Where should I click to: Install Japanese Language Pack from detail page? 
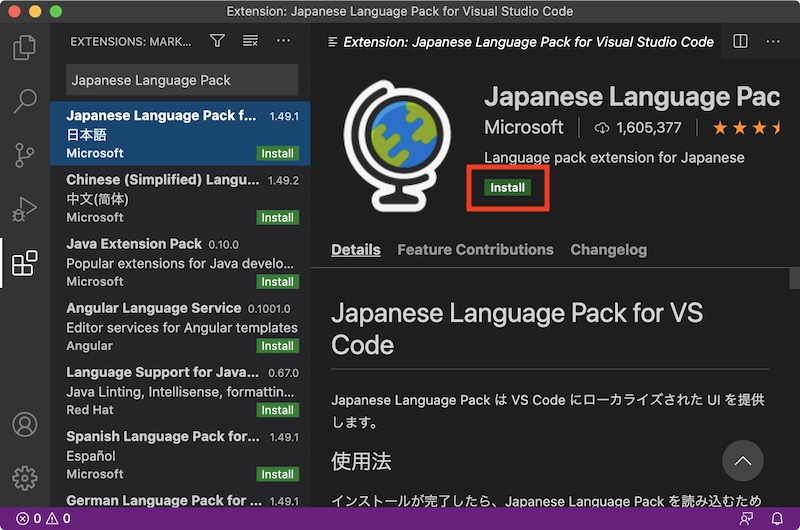(x=508, y=188)
